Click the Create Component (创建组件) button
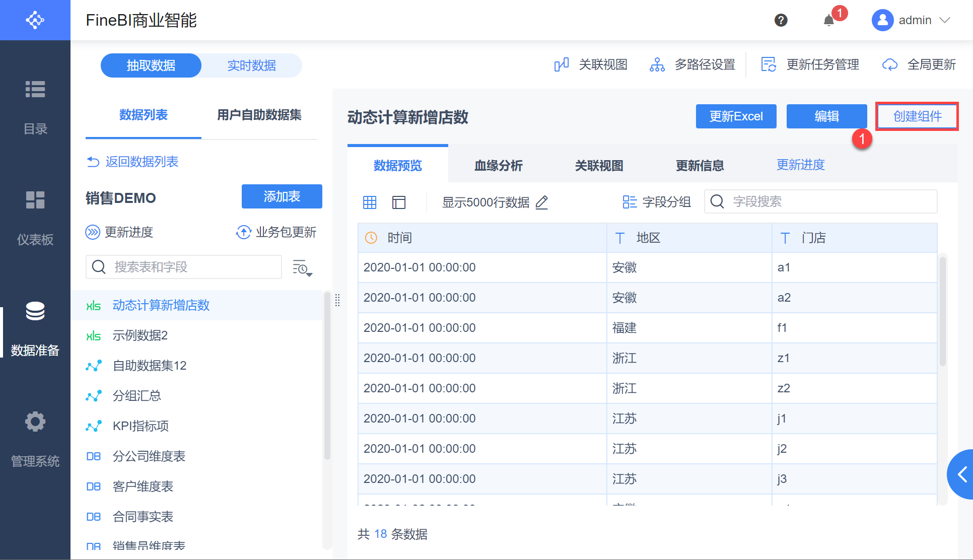This screenshot has height=560, width=973. coord(917,116)
